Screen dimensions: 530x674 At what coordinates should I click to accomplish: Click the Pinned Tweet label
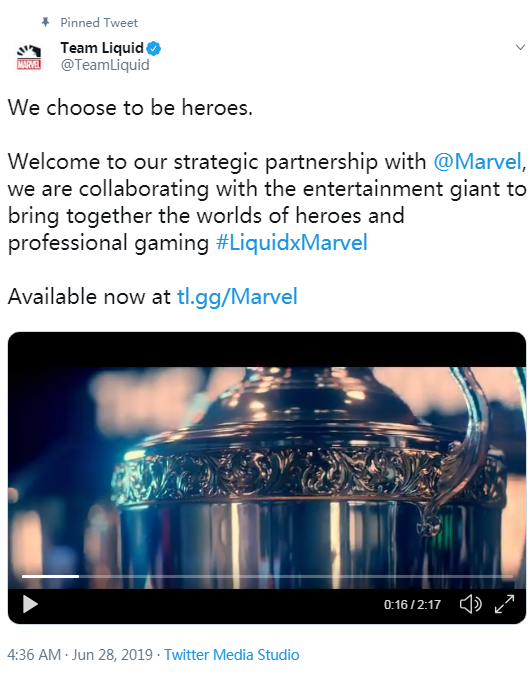point(99,22)
